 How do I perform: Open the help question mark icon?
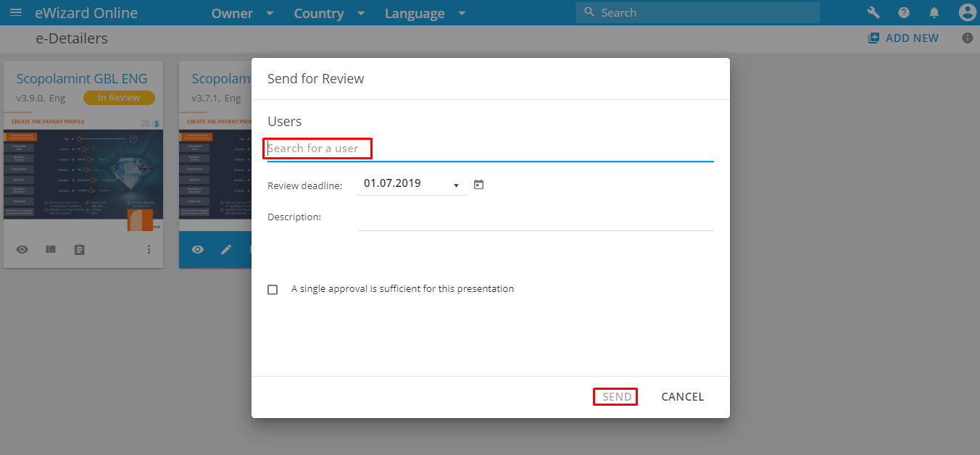tap(904, 12)
